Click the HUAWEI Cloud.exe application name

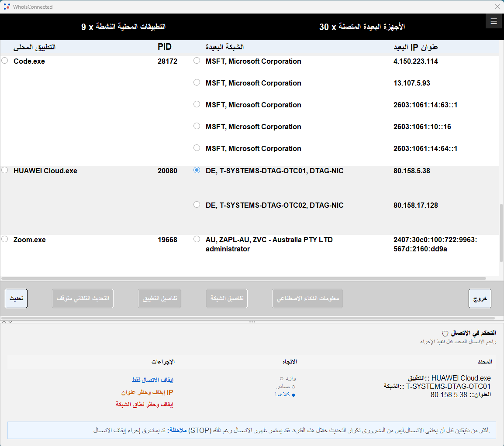click(x=45, y=171)
